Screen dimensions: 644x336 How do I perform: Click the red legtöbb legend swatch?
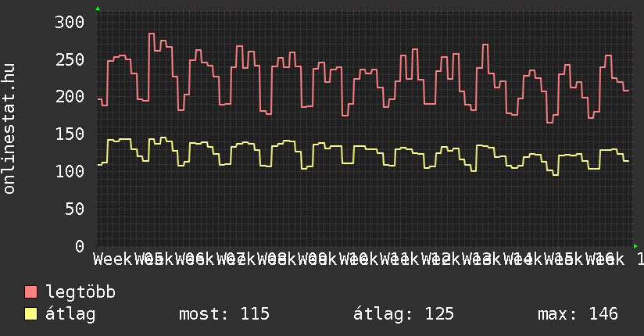click(31, 292)
